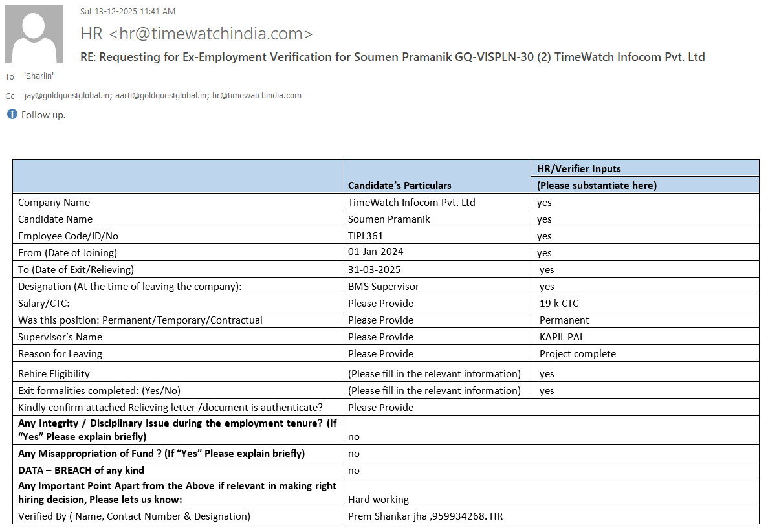Click the Employee Code/ID/No row label
Screen dimensions: 768x532
(68, 236)
